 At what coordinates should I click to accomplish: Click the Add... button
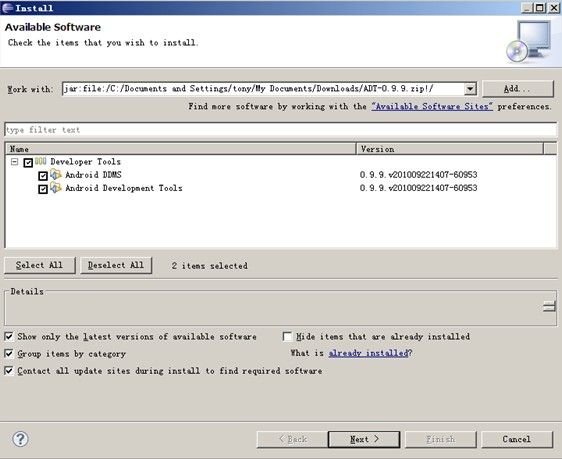(x=518, y=89)
